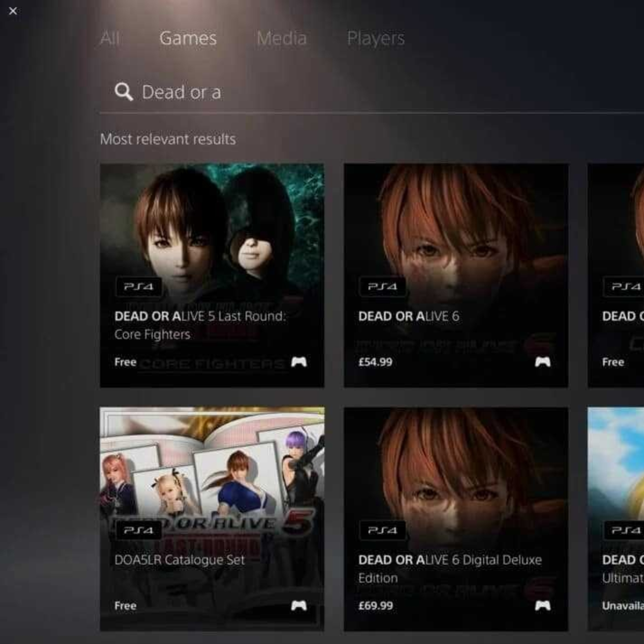The image size is (644, 644).
Task: Switch to the All tab
Action: click(110, 38)
